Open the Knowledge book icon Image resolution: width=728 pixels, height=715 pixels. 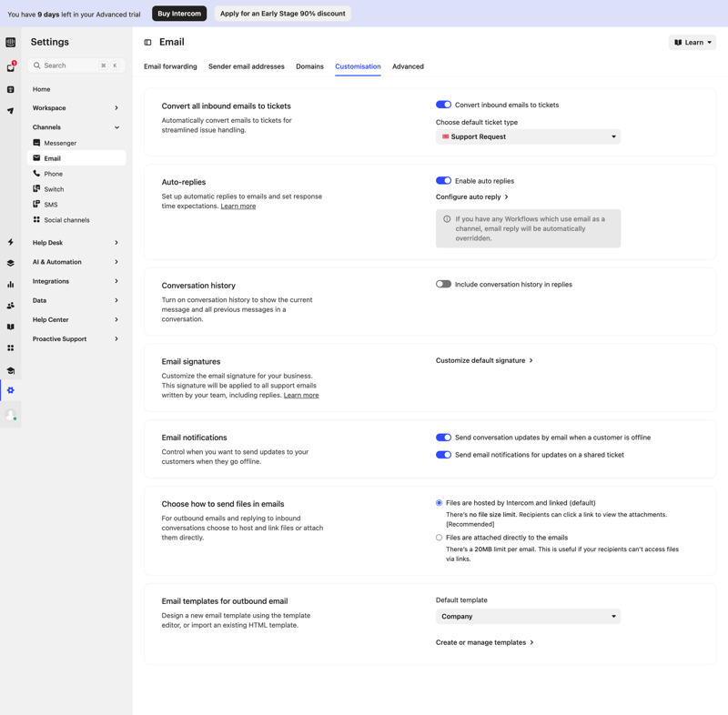(x=10, y=326)
